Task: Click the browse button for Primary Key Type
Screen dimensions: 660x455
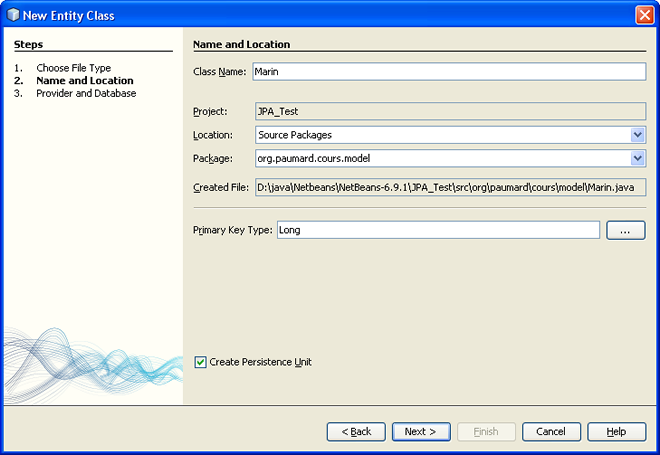Action: 625,231
